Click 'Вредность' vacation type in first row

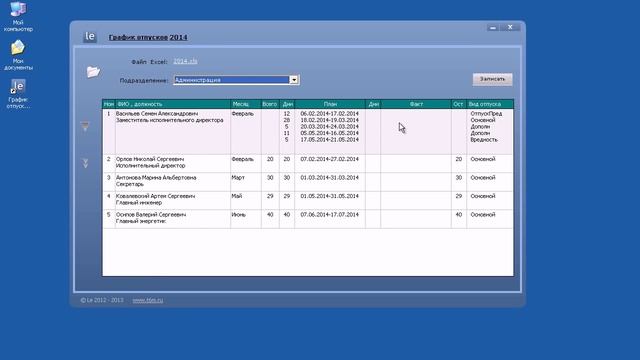click(484, 140)
